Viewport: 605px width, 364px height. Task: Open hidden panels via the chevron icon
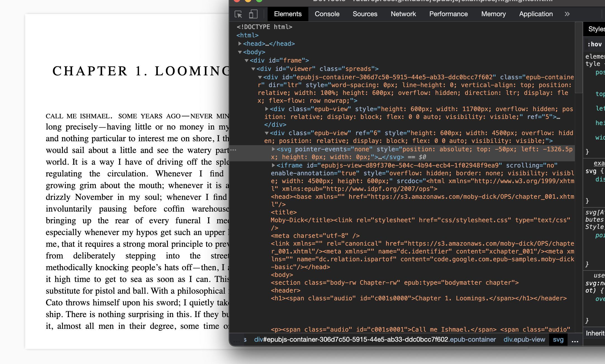pyautogui.click(x=567, y=14)
